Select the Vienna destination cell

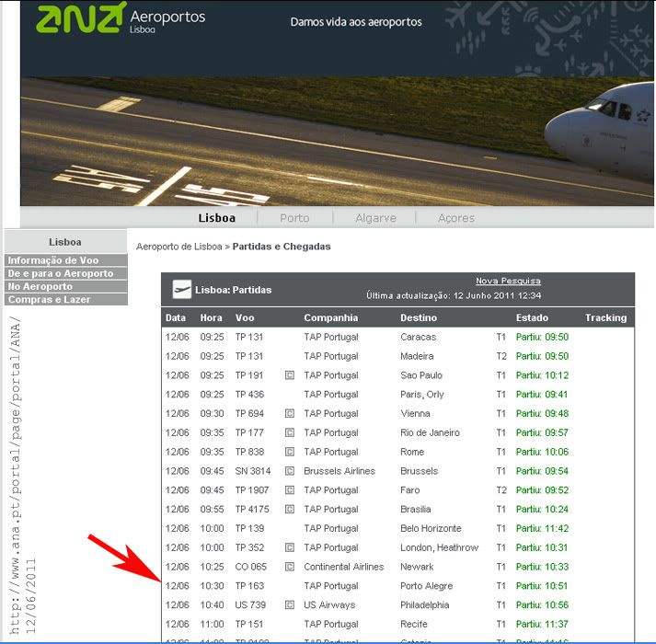pyautogui.click(x=415, y=413)
